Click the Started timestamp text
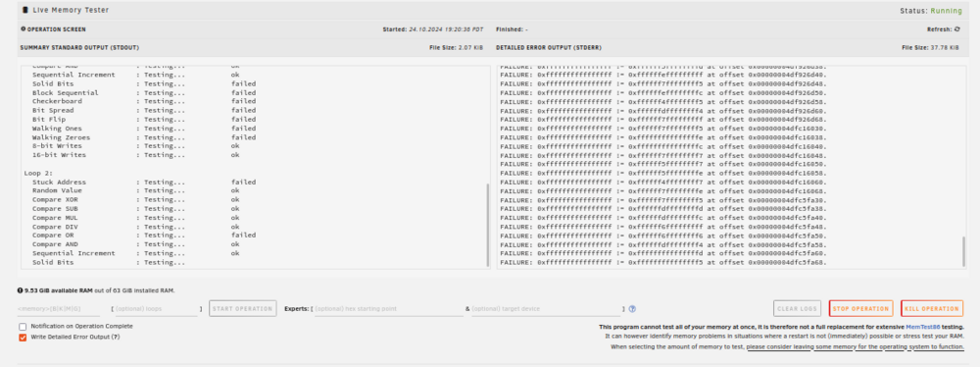 coord(433,29)
